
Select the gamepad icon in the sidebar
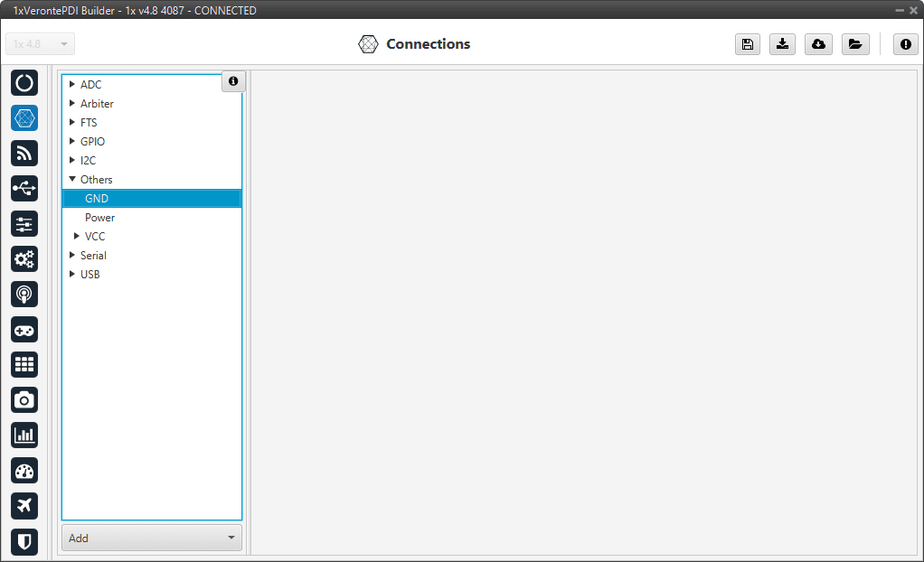coord(24,330)
